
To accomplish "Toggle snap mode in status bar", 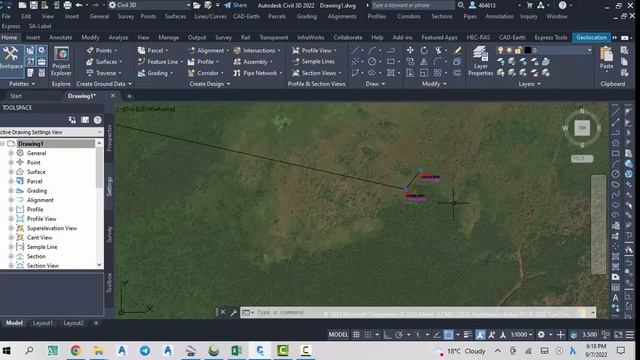I will pos(368,335).
